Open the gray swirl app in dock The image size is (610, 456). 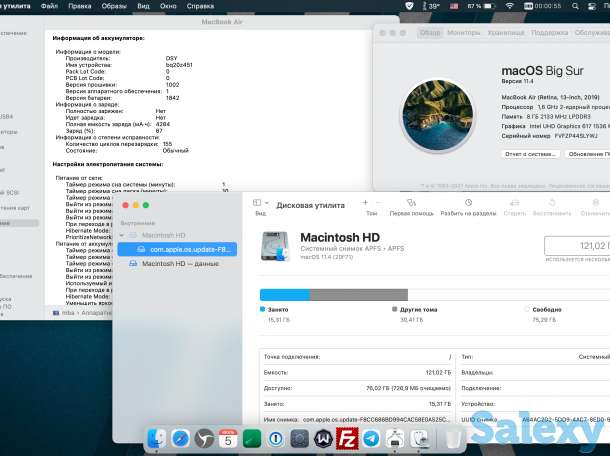204,439
